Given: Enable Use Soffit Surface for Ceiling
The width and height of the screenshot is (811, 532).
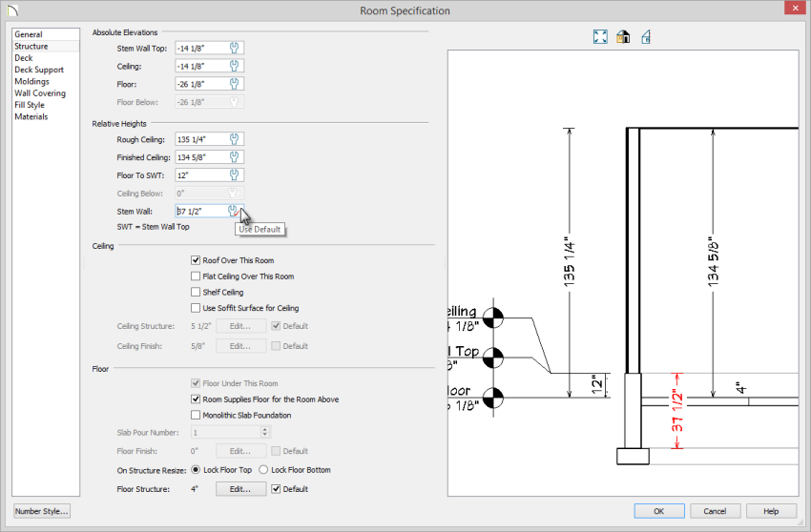Looking at the screenshot, I should coord(196,308).
